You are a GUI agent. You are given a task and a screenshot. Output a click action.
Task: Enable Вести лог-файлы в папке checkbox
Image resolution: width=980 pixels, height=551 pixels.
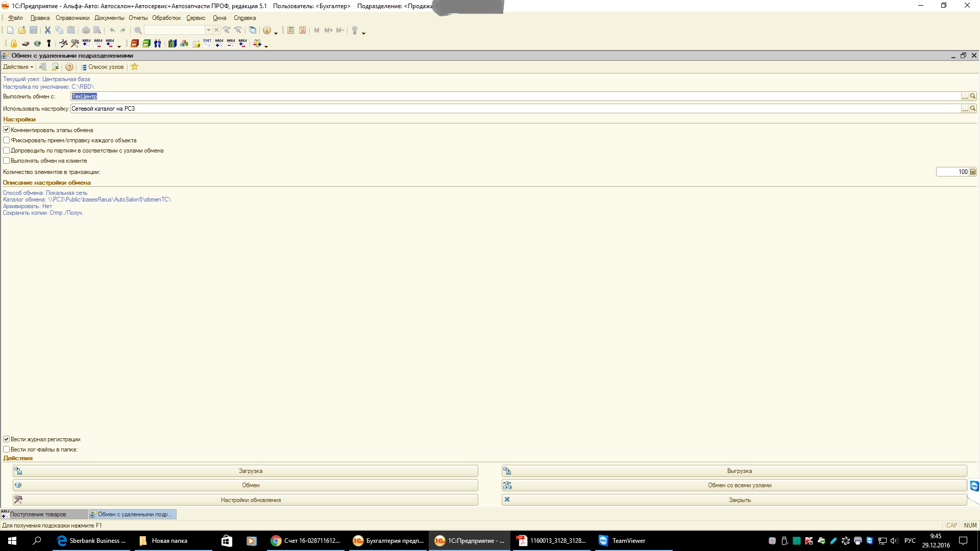7,449
